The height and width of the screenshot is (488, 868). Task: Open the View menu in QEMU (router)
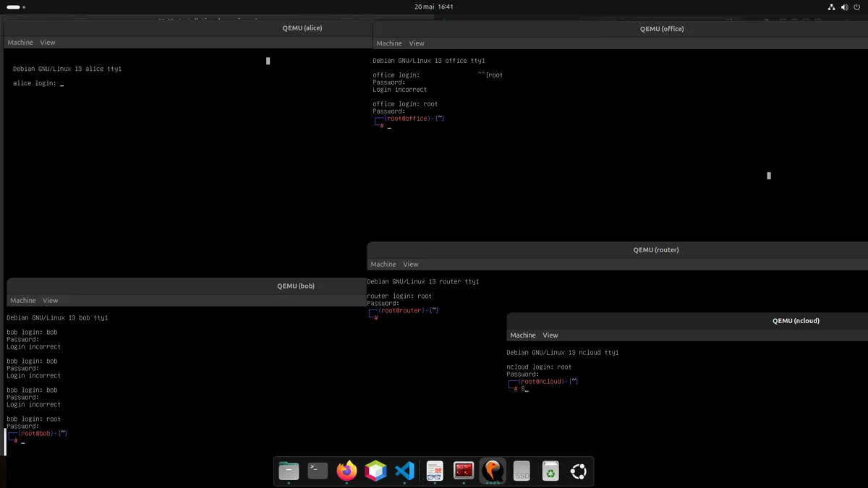(411, 265)
